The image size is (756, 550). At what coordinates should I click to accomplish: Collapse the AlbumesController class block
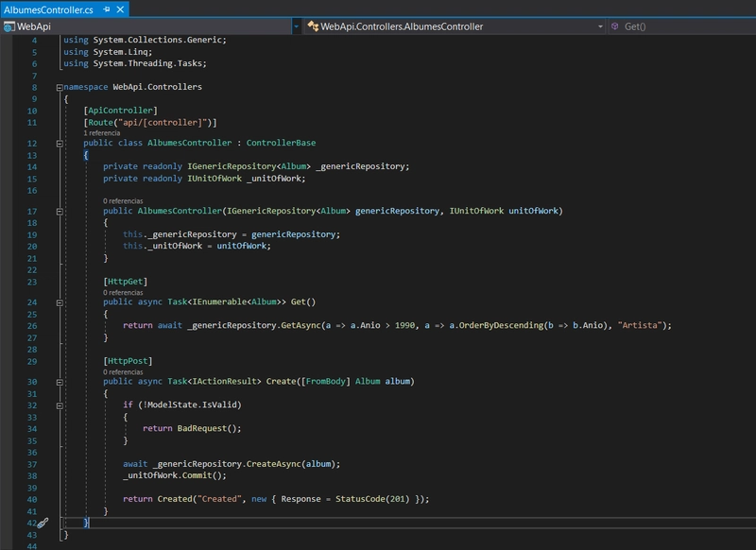click(60, 143)
